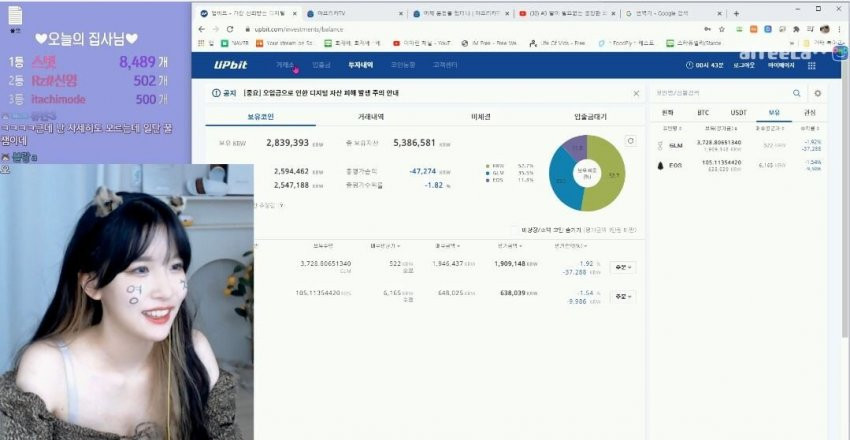Close the 아프리카TV browser tab
The image size is (850, 440).
[401, 14]
